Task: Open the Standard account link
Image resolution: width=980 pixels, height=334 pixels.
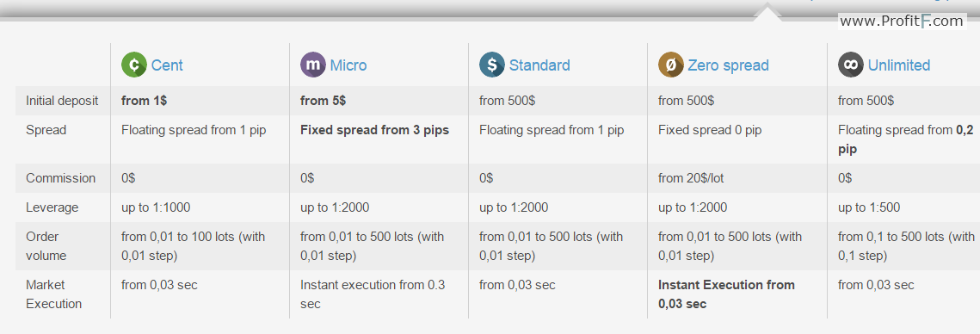Action: (539, 65)
